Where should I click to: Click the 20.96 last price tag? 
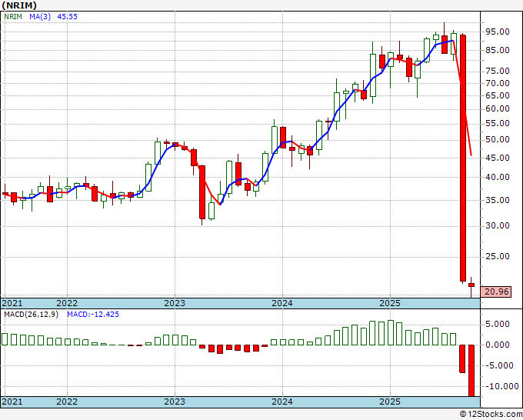point(496,292)
